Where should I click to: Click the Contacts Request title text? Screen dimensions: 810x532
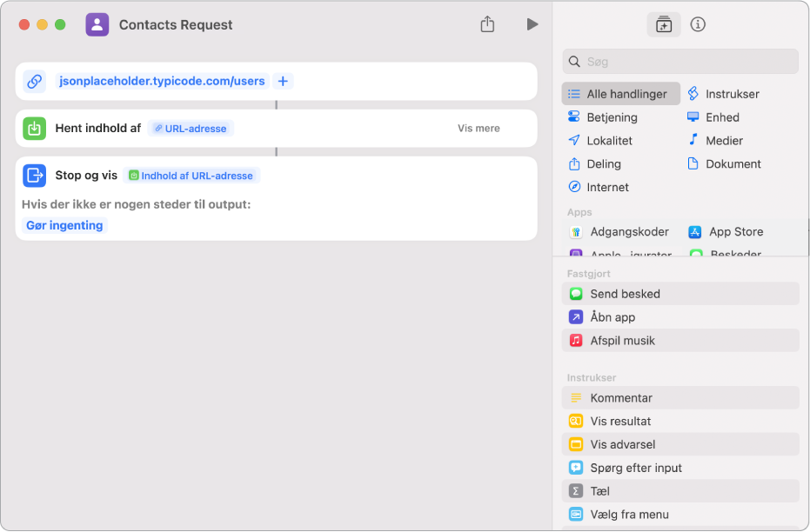click(x=176, y=24)
